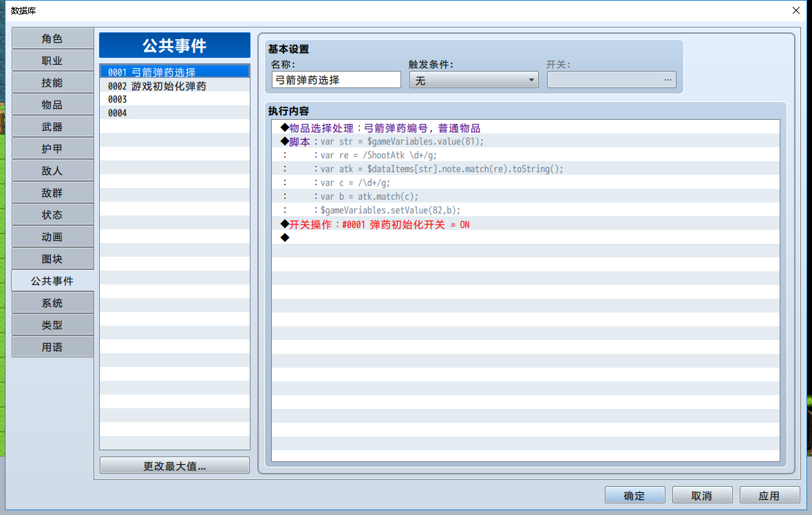Image resolution: width=812 pixels, height=515 pixels.
Task: Edit the 名称 name field
Action: 336,80
